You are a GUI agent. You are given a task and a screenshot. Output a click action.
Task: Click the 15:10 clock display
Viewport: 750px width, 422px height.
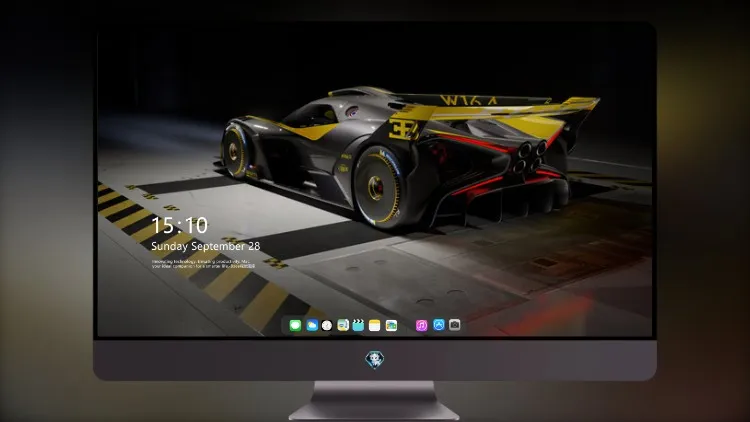pos(180,225)
